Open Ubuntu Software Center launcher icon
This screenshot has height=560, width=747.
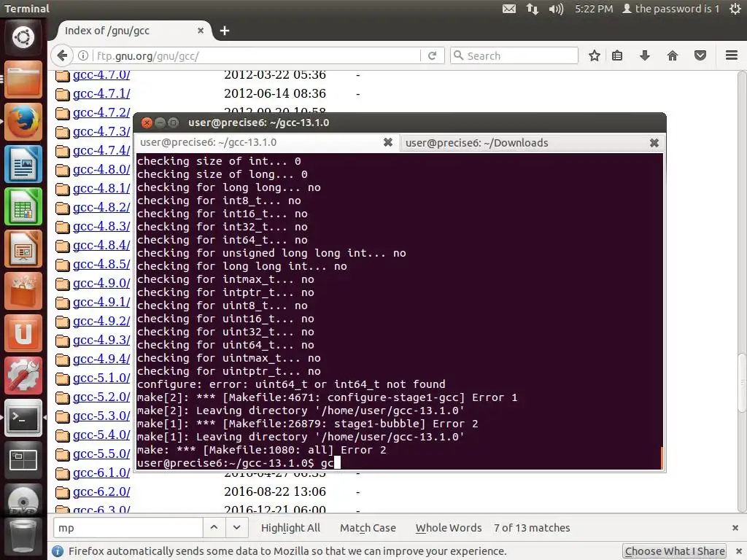(x=23, y=292)
